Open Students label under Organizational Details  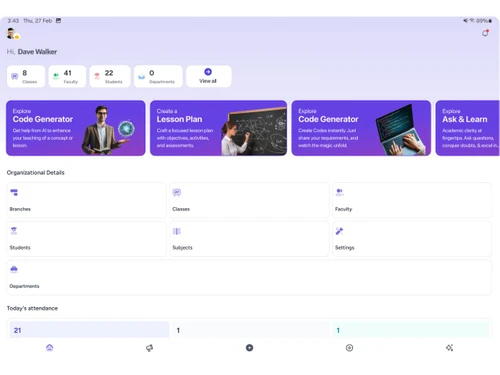(x=20, y=248)
